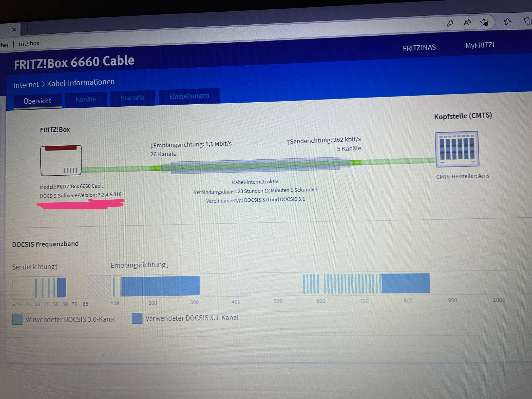This screenshot has width=532, height=399.
Task: Select the Übersicht tab
Action: pos(37,101)
